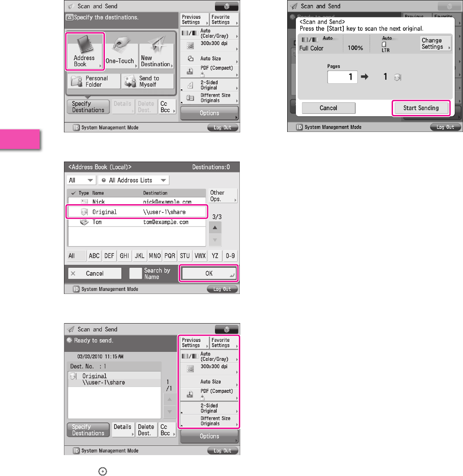
Task: Toggle Different Size Originals in top screen
Action: 209,98
